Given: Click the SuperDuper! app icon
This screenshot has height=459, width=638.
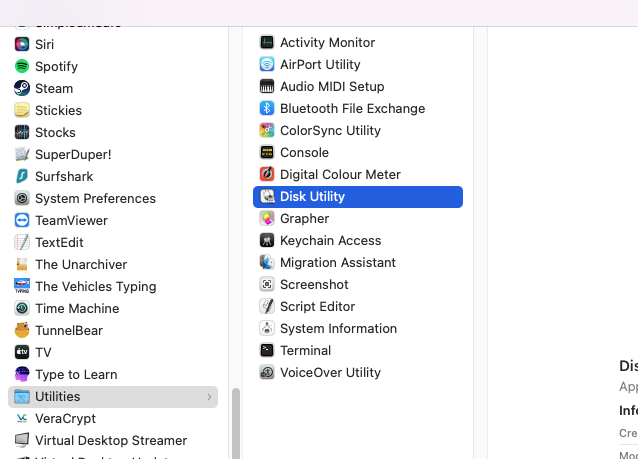Looking at the screenshot, I should [x=22, y=154].
